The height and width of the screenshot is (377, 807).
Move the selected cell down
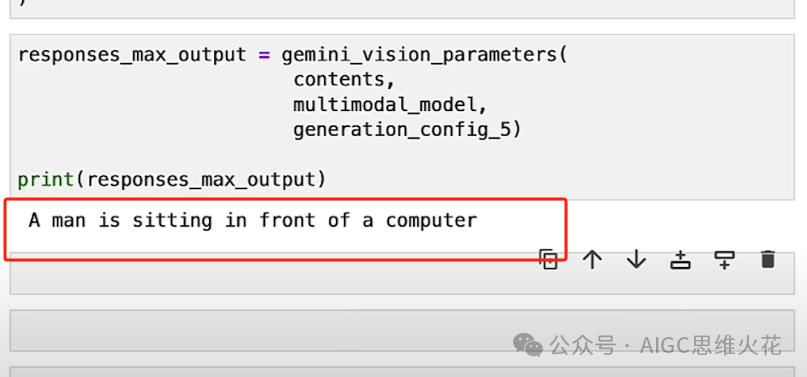[x=636, y=259]
